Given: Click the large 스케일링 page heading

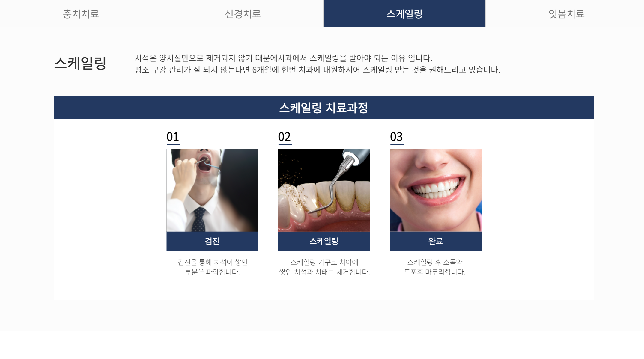Looking at the screenshot, I should coord(80,63).
